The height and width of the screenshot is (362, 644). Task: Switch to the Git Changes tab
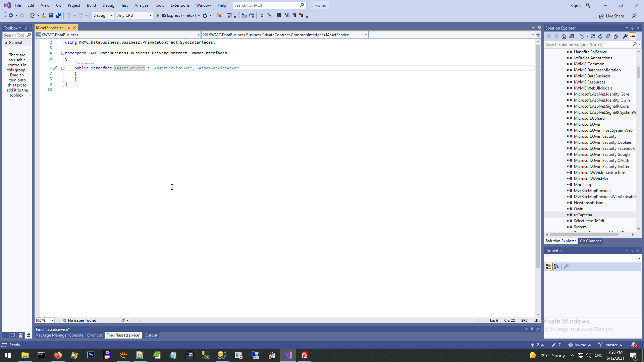tap(590, 241)
